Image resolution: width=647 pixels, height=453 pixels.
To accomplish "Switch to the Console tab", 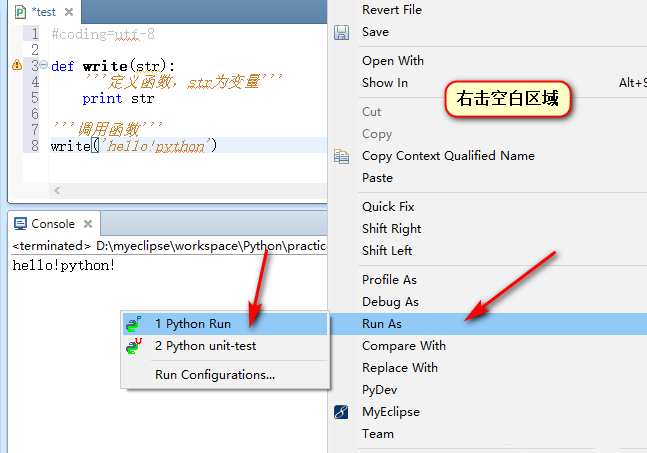I will click(x=53, y=224).
